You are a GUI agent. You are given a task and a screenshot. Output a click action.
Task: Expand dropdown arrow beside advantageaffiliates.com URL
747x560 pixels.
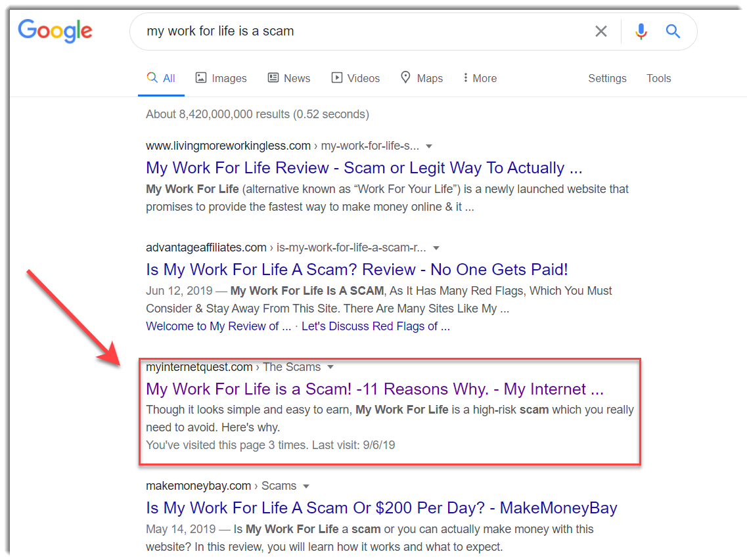pos(436,248)
